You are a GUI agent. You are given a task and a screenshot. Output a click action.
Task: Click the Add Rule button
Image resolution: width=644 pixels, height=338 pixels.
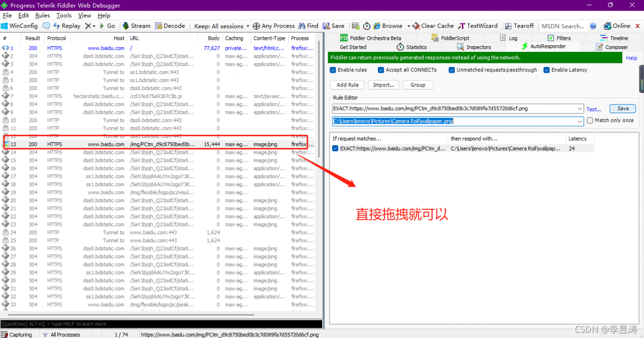(348, 85)
